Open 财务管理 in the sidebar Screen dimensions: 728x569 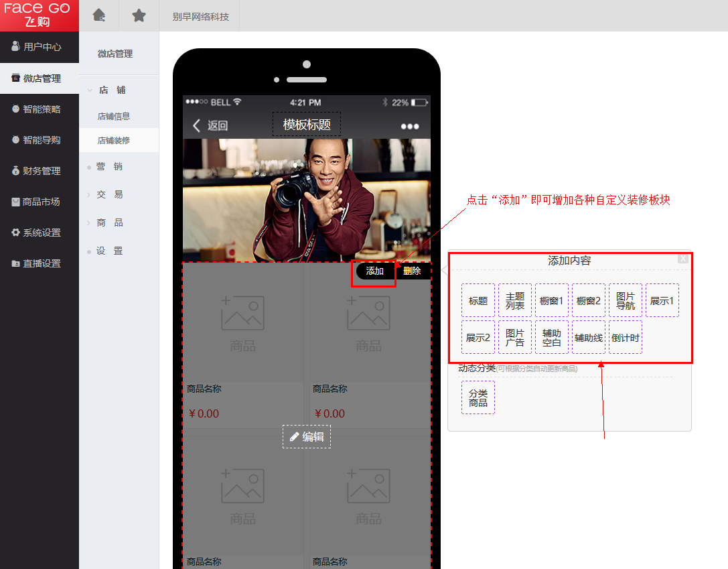click(x=40, y=171)
